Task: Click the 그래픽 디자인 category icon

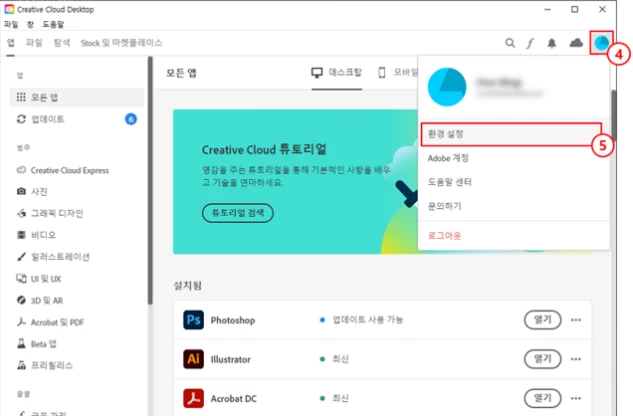Action: [x=21, y=213]
